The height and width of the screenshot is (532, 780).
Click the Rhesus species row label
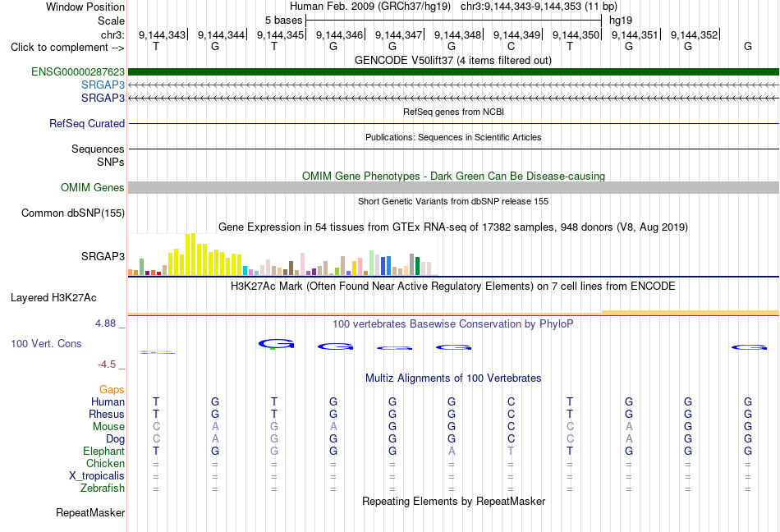(x=107, y=414)
